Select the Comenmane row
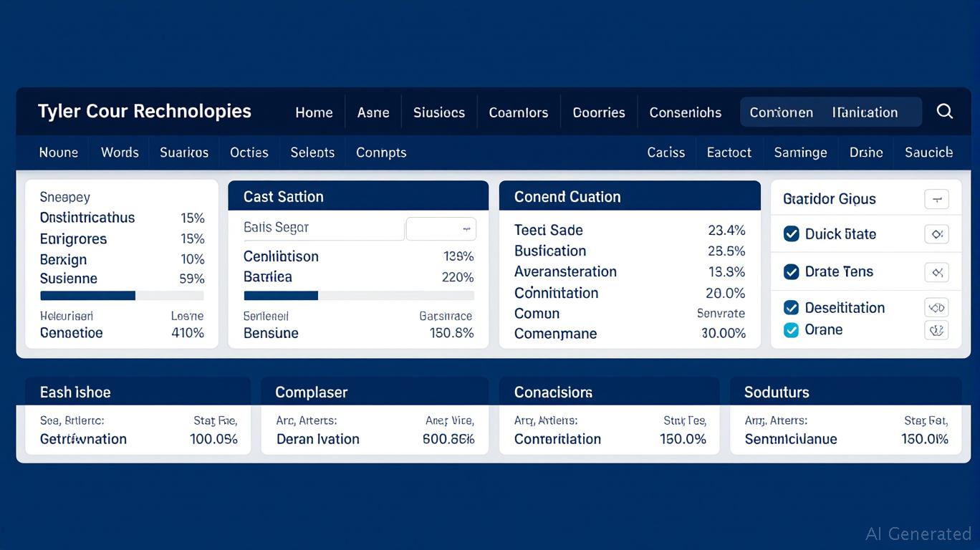This screenshot has height=550, width=980. [630, 334]
